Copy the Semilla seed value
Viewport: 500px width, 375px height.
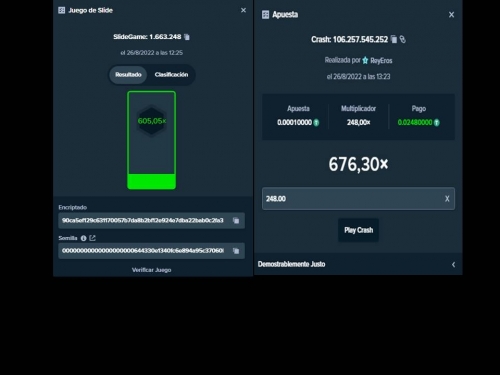point(236,251)
